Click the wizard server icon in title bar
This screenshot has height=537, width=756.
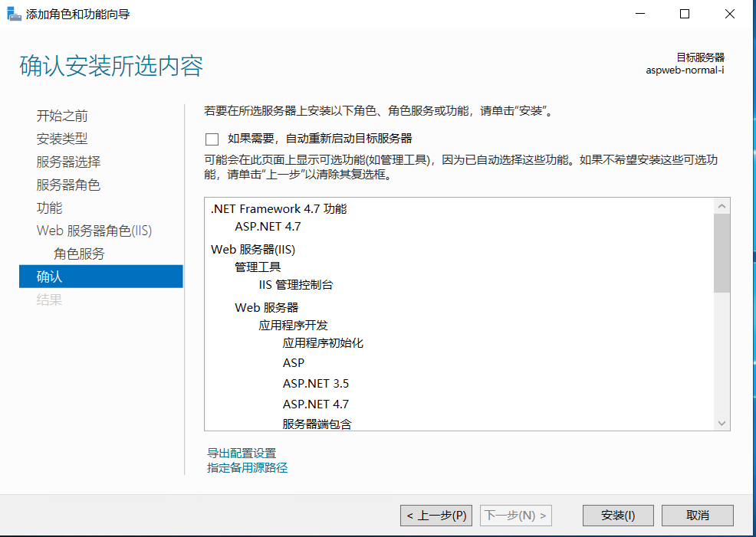point(14,14)
